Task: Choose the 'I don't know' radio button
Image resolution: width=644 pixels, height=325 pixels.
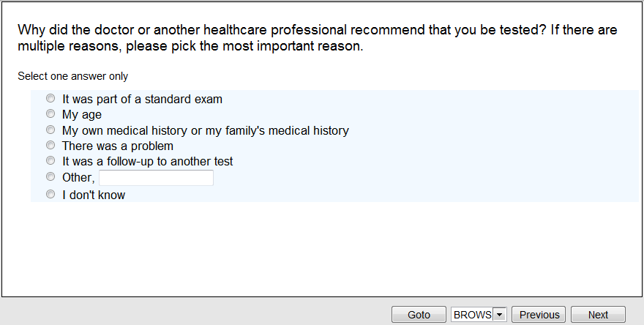Action: [50, 195]
